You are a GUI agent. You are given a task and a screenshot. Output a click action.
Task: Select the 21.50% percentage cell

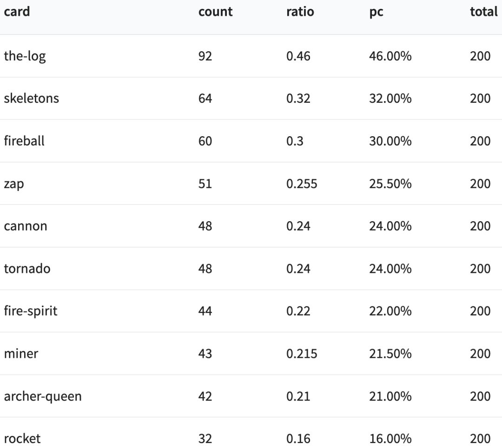click(x=390, y=354)
